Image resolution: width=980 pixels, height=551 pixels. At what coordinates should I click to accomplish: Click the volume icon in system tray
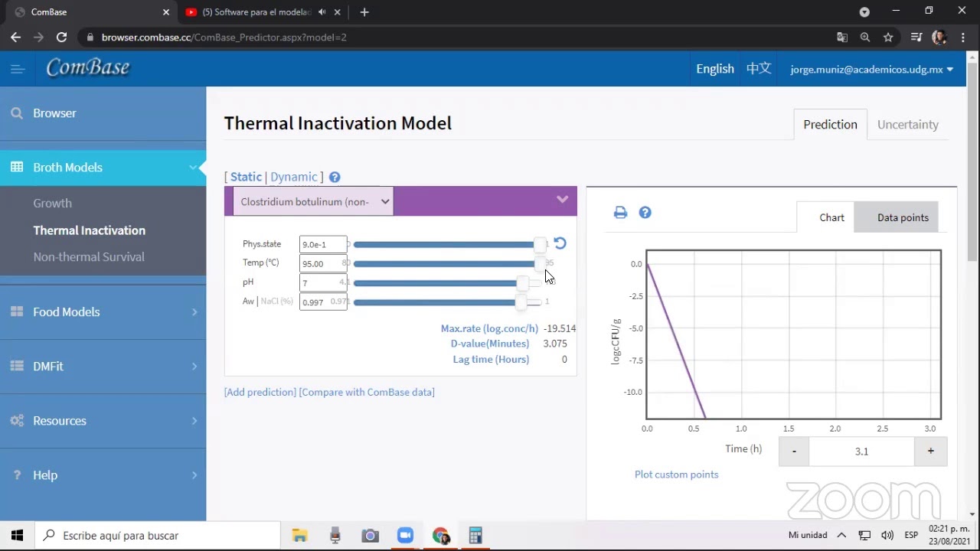(887, 535)
